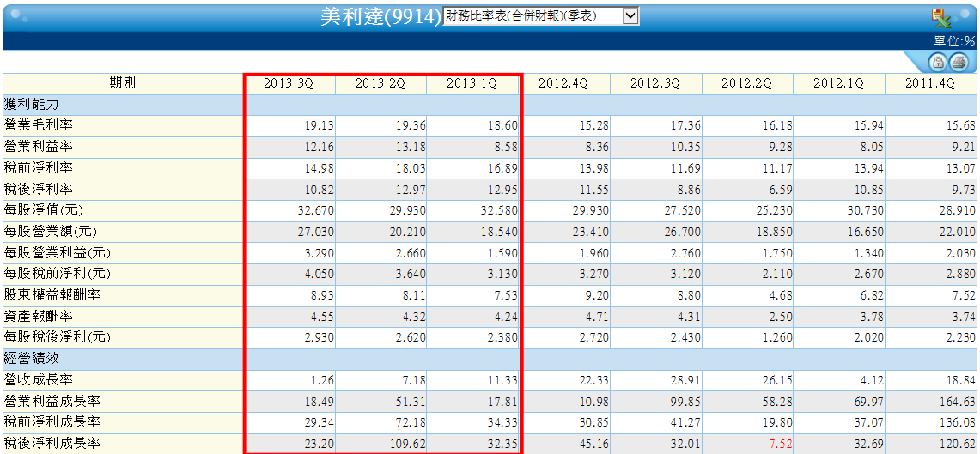Click the red -7.52 value
The image size is (980, 454).
pos(776,444)
